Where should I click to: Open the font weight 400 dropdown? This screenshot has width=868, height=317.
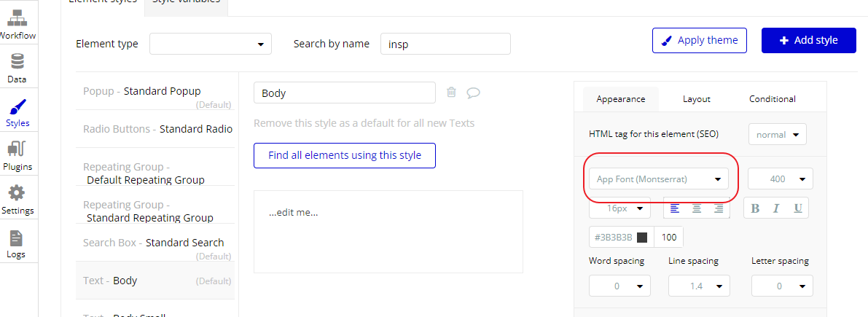(780, 179)
